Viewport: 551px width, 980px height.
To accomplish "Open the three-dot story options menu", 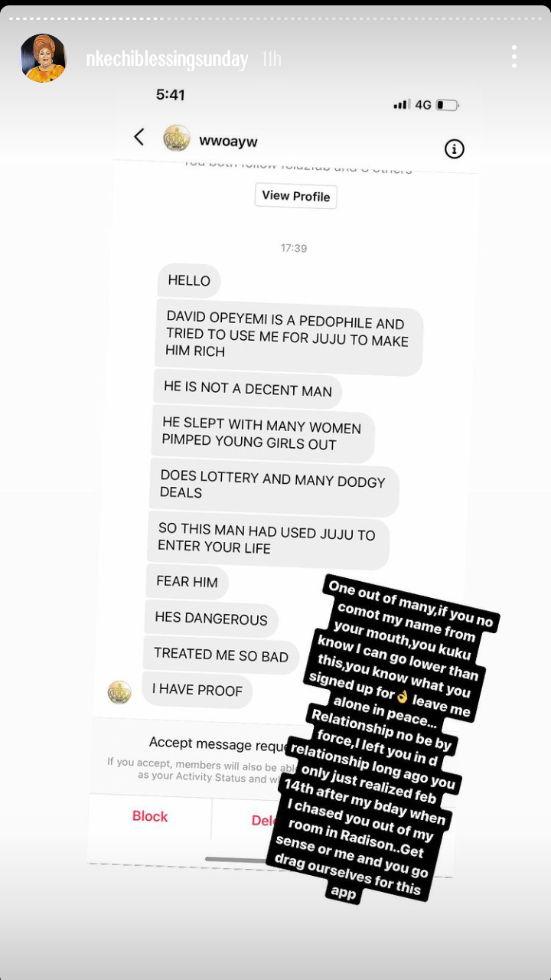I will coord(514,57).
